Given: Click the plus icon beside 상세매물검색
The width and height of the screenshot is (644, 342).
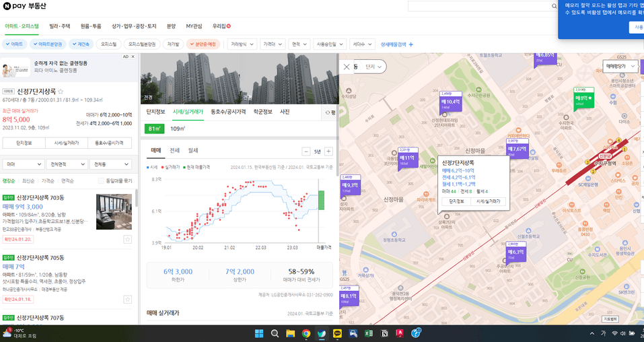Looking at the screenshot, I should tap(410, 44).
